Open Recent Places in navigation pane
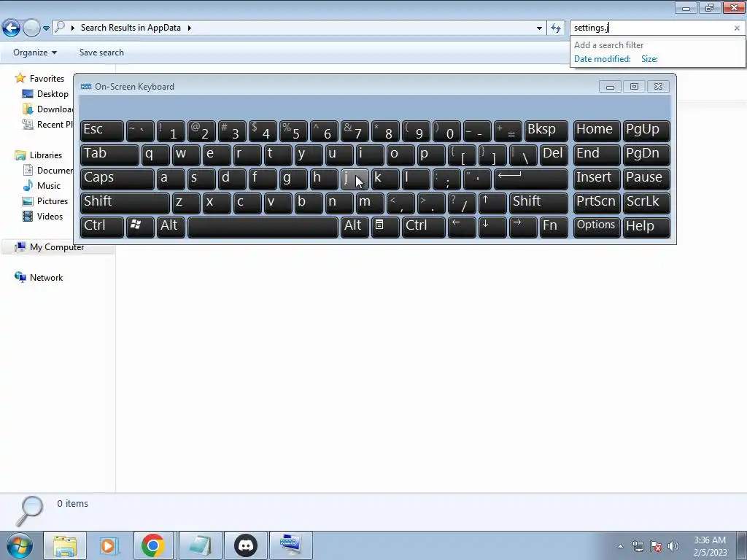 47,124
